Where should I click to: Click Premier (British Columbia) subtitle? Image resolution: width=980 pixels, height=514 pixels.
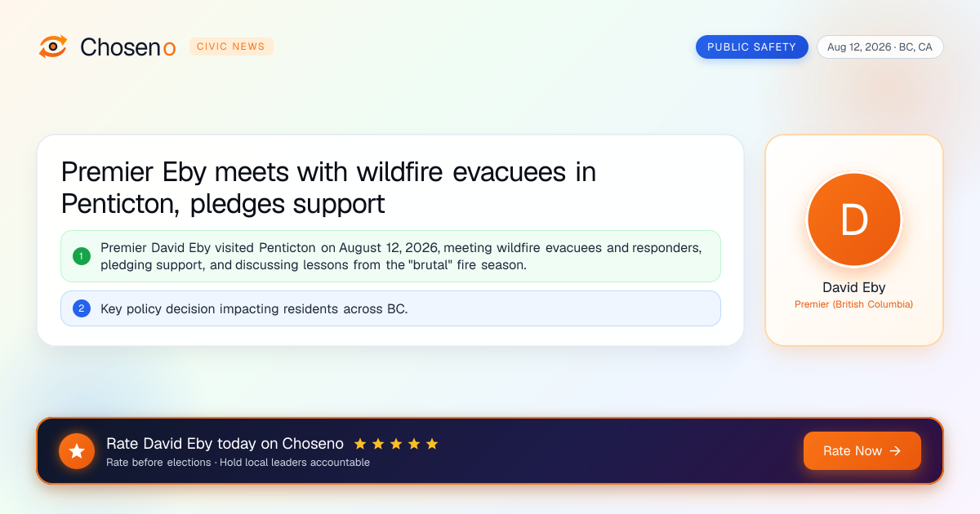click(x=854, y=304)
